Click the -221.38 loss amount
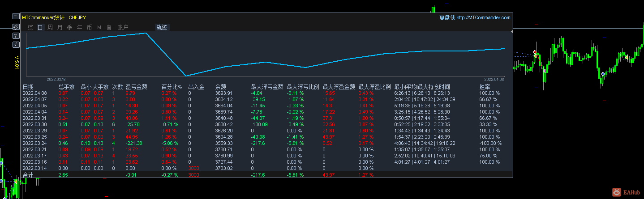 pos(134,143)
